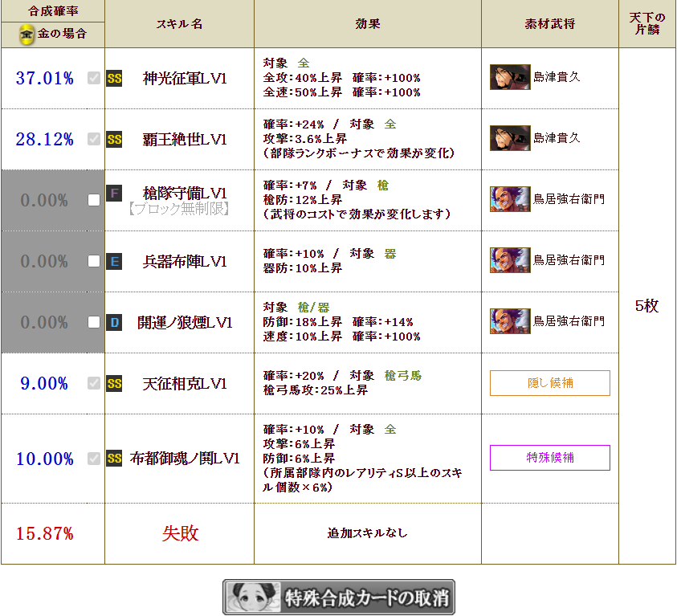
Task: Enable checkbox for 槍隊守備LV1 row
Action: point(94,200)
